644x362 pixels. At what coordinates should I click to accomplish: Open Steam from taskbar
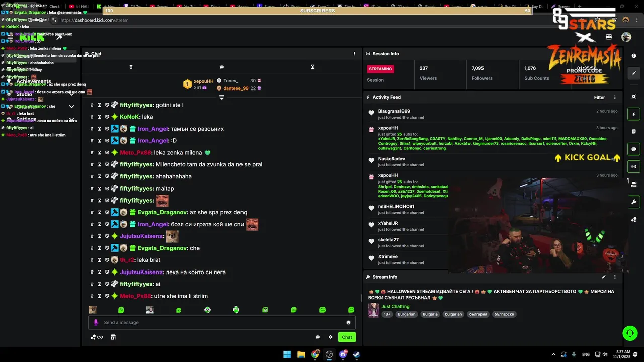[x=356, y=354]
